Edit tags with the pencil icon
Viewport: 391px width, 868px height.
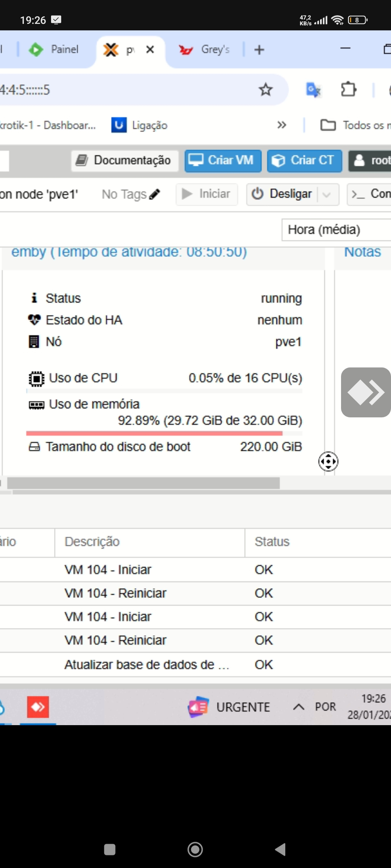click(155, 194)
